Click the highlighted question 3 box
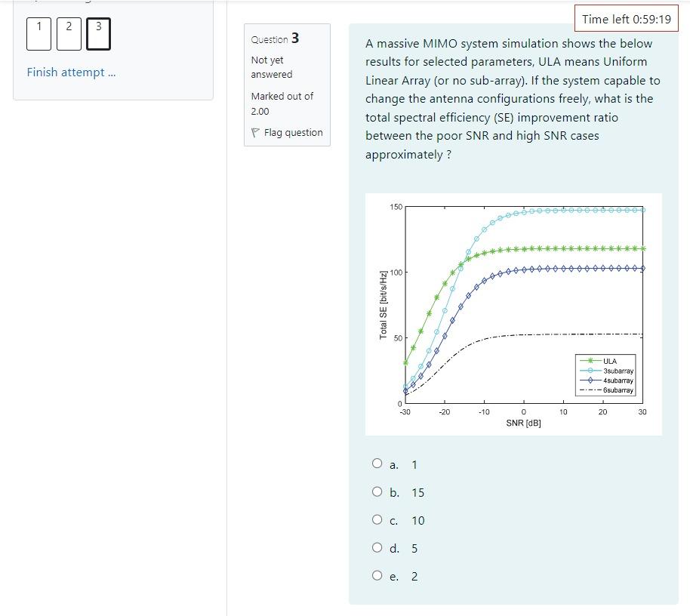The image size is (690, 616). [x=99, y=33]
